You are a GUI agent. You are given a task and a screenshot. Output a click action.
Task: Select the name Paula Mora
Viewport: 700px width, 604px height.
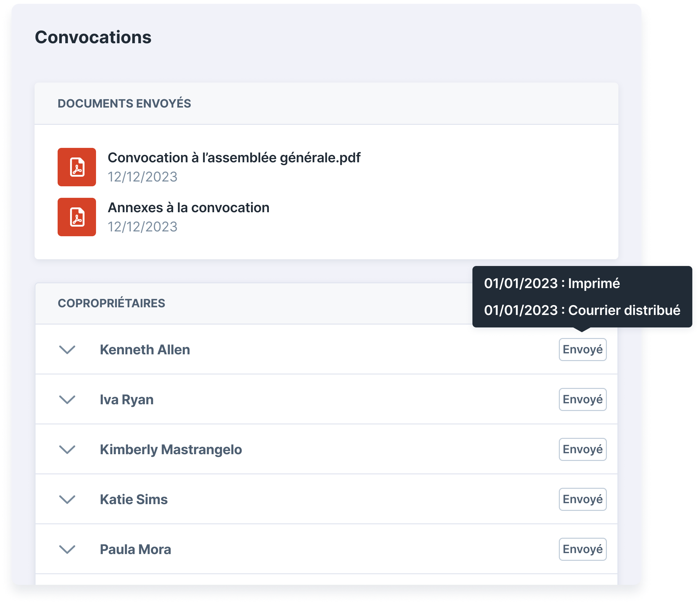pyautogui.click(x=135, y=549)
